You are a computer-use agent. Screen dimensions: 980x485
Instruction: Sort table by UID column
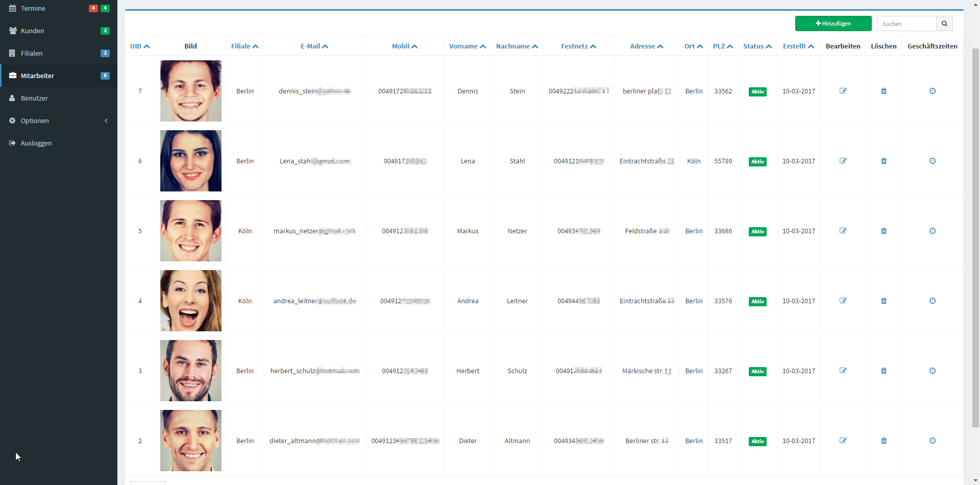(x=139, y=46)
